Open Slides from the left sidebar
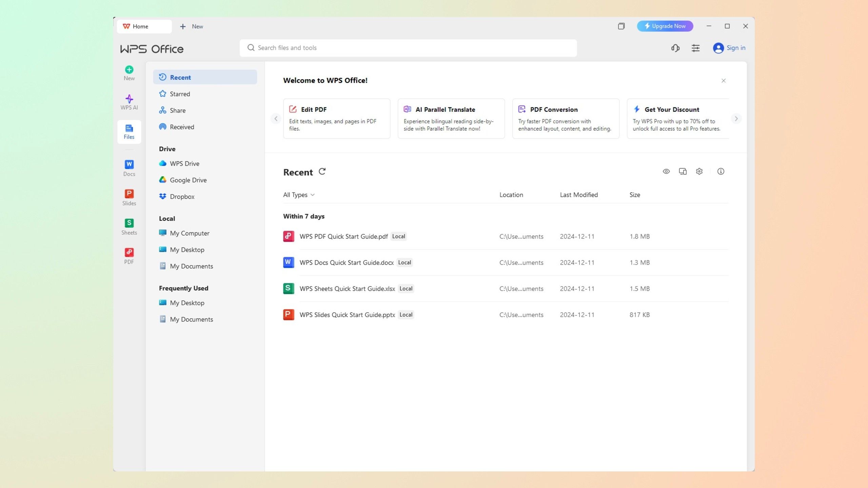868x488 pixels. (x=129, y=197)
